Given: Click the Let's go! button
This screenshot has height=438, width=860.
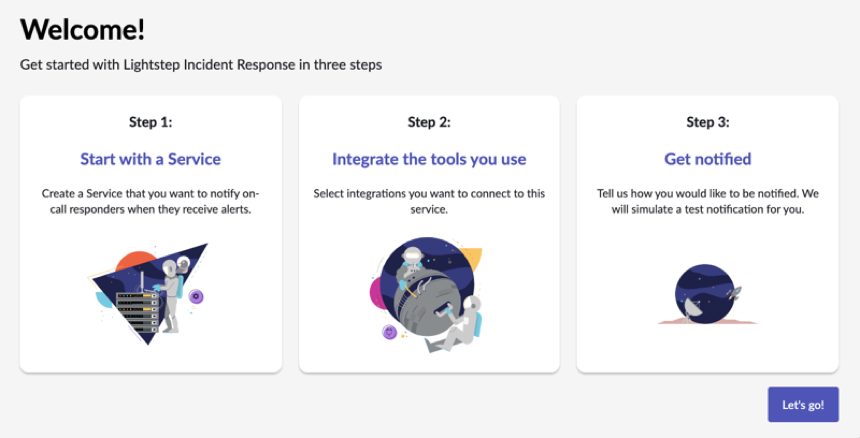Looking at the screenshot, I should coord(802,405).
